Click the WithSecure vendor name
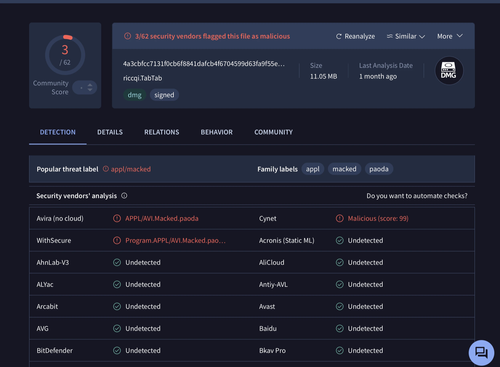 pos(54,241)
